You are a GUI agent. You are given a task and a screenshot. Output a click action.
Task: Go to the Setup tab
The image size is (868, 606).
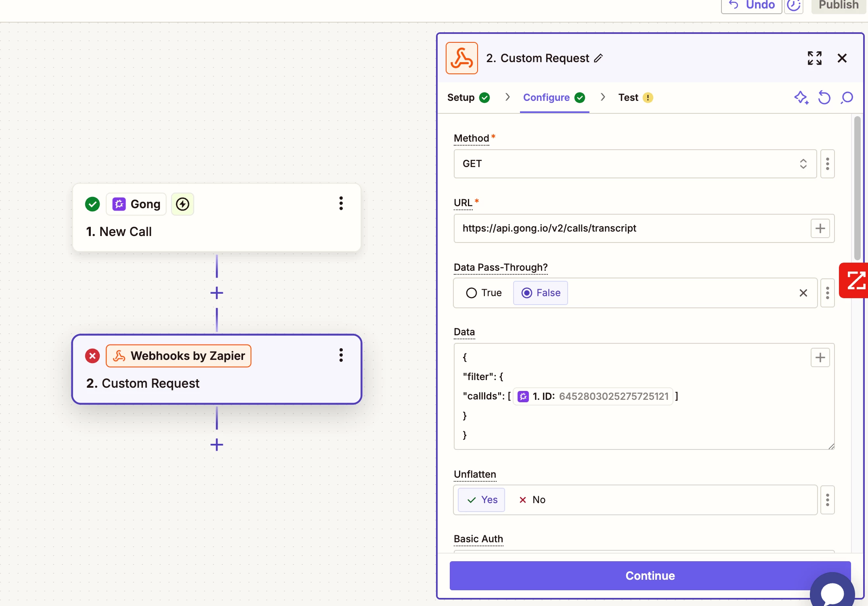point(468,98)
